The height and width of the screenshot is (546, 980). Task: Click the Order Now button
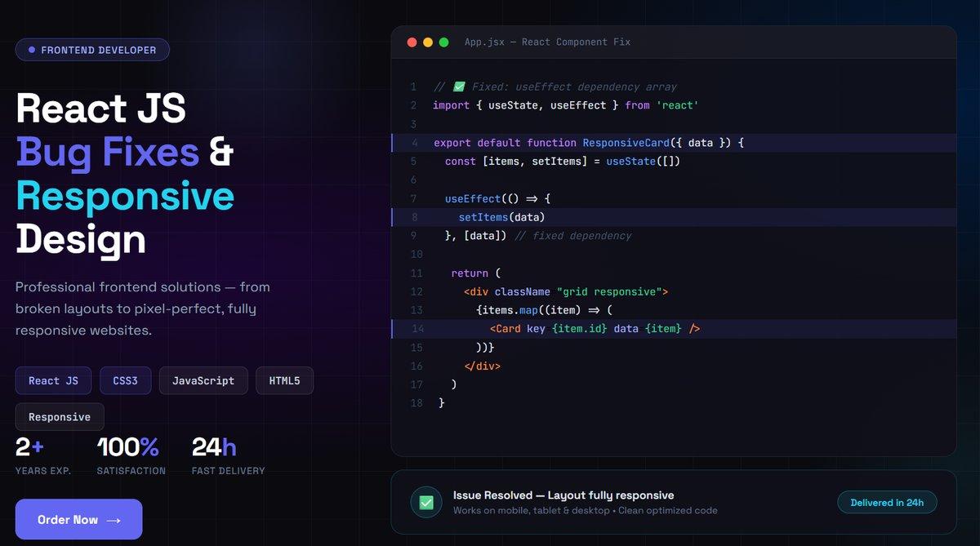[78, 519]
